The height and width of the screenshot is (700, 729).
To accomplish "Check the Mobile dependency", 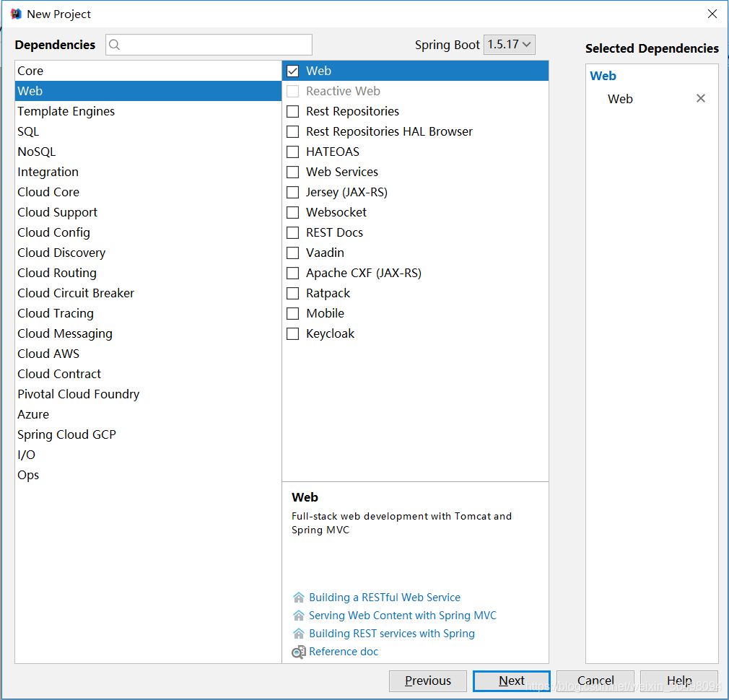I will tap(292, 313).
